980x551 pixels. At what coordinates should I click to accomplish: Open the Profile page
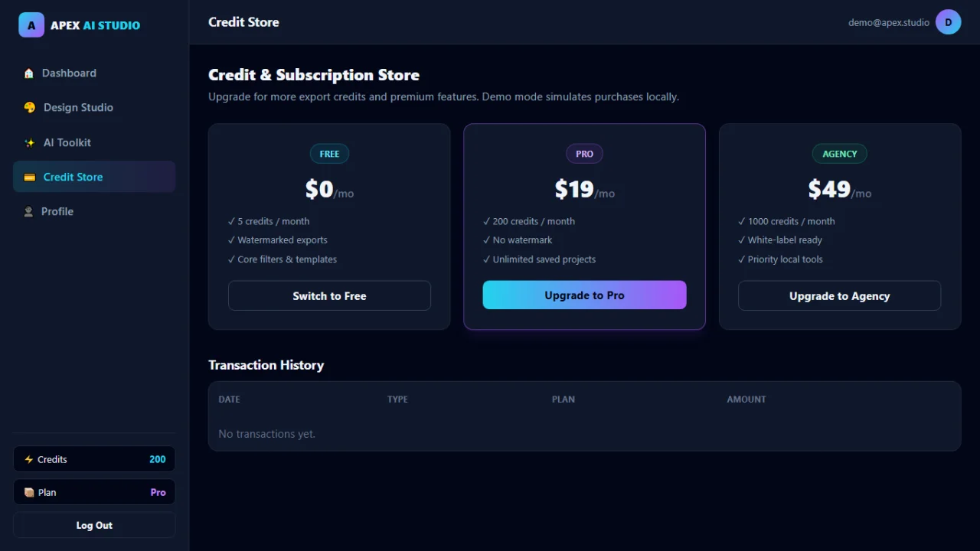tap(94, 211)
